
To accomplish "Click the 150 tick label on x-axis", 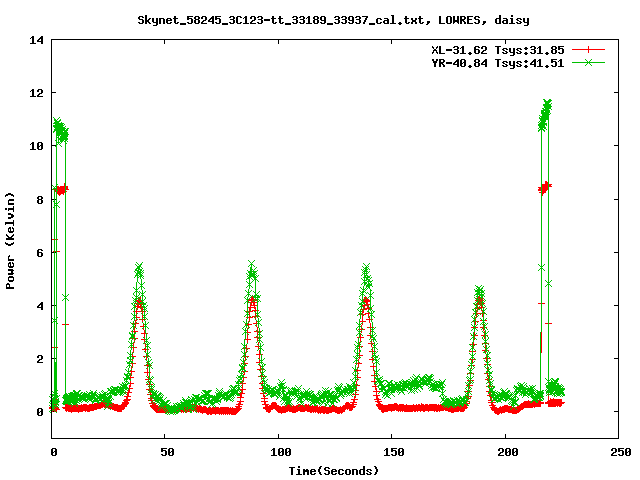I will click(x=391, y=452).
